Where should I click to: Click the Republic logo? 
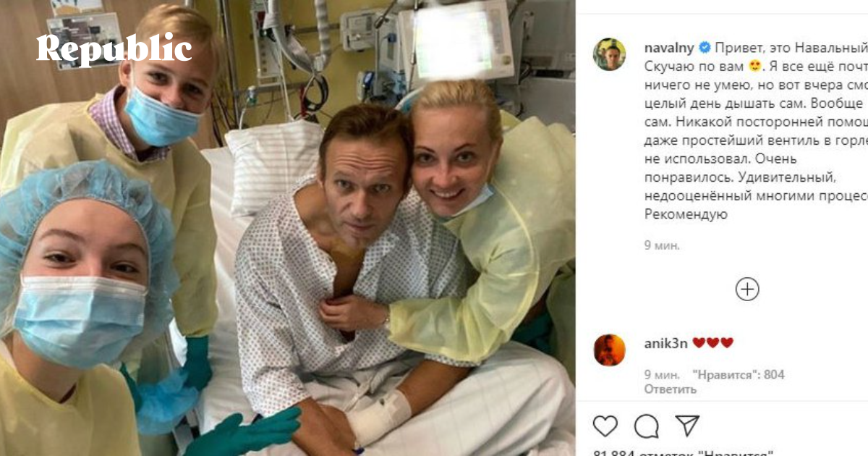[114, 50]
